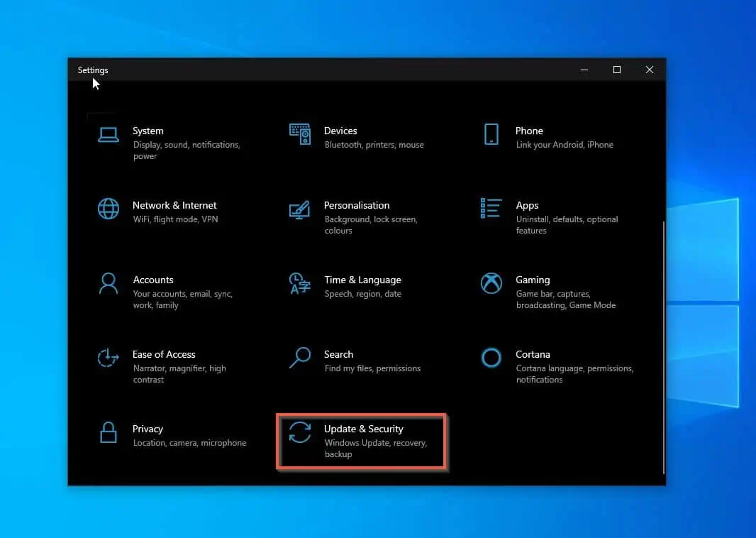This screenshot has height=538, width=756.
Task: Minimize the Settings window
Action: [x=584, y=70]
